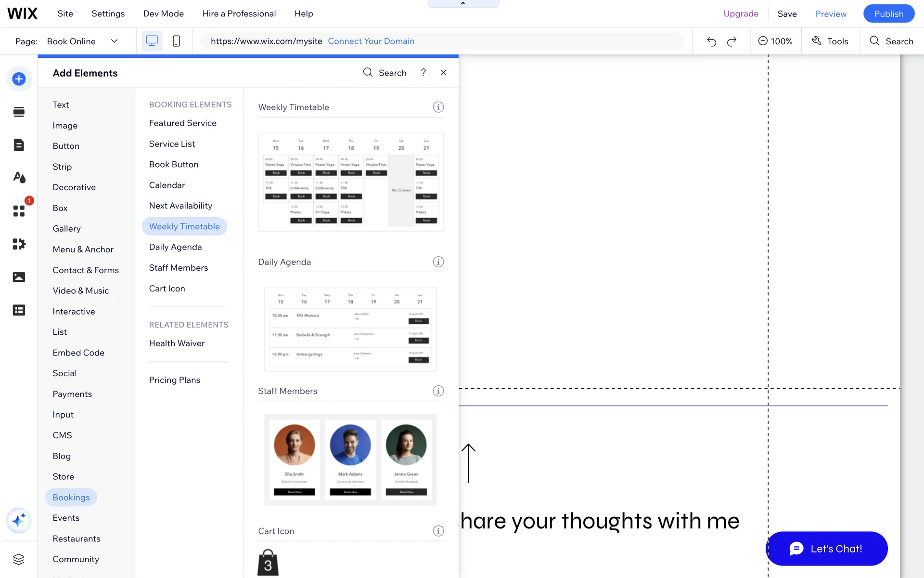Select Staff Members in Booking Elements
This screenshot has width=924, height=578.
pos(179,268)
